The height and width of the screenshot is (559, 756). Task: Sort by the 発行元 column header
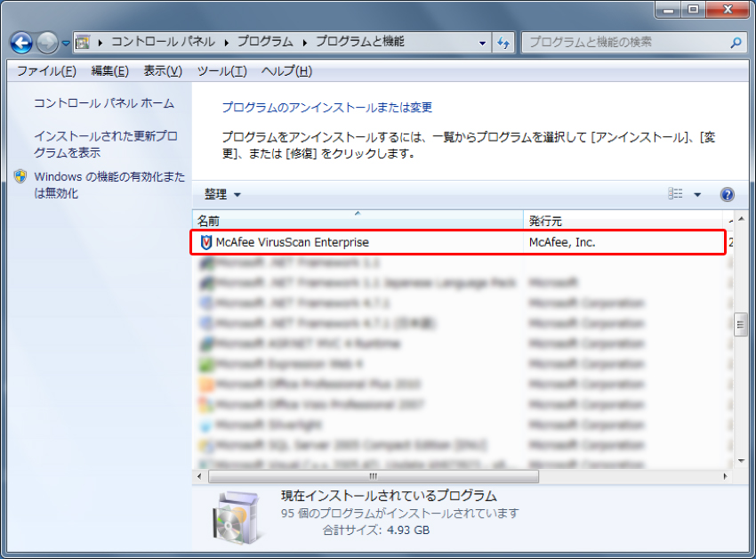623,220
